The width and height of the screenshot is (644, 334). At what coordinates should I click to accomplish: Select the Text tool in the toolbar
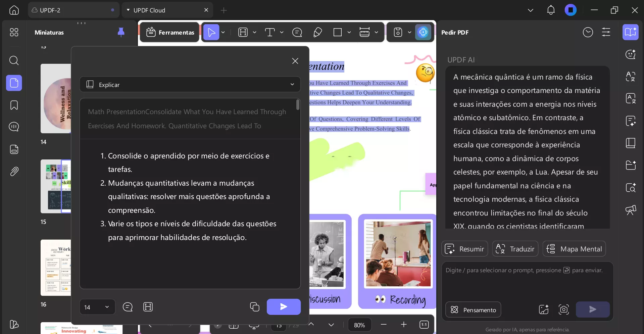pyautogui.click(x=270, y=32)
